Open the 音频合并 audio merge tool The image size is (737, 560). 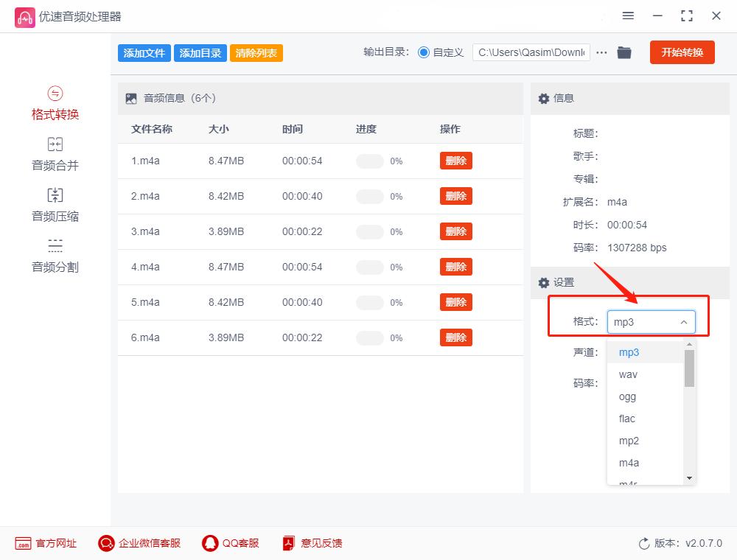(x=55, y=154)
